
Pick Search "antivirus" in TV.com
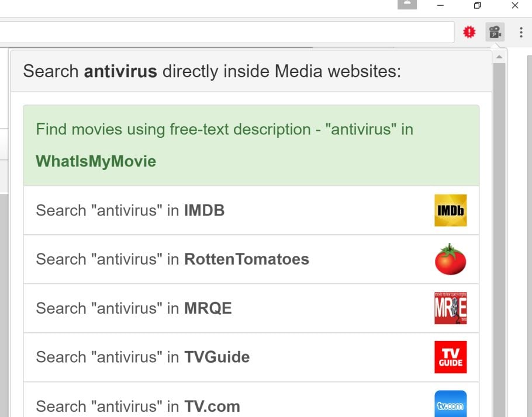pos(137,405)
